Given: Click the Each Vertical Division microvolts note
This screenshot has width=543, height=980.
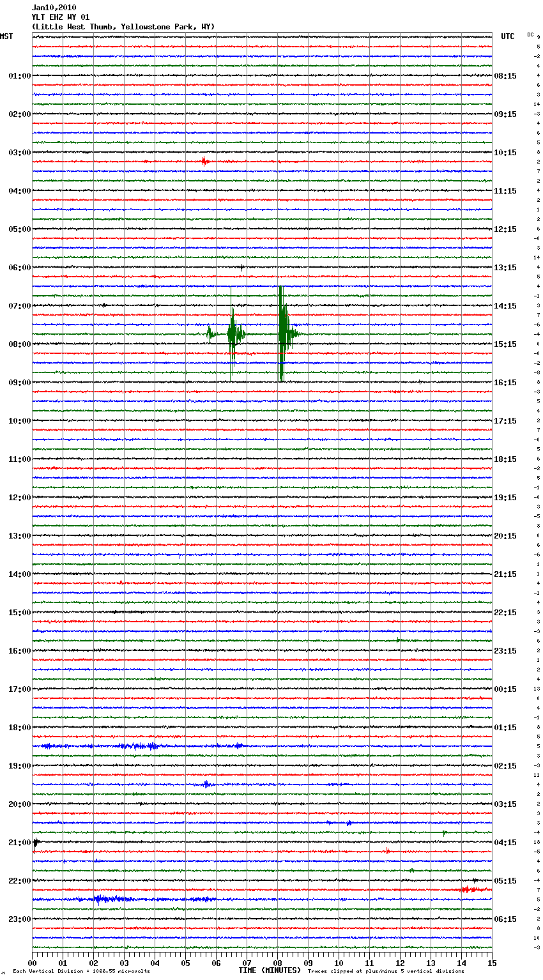Looking at the screenshot, I should pos(81,972).
